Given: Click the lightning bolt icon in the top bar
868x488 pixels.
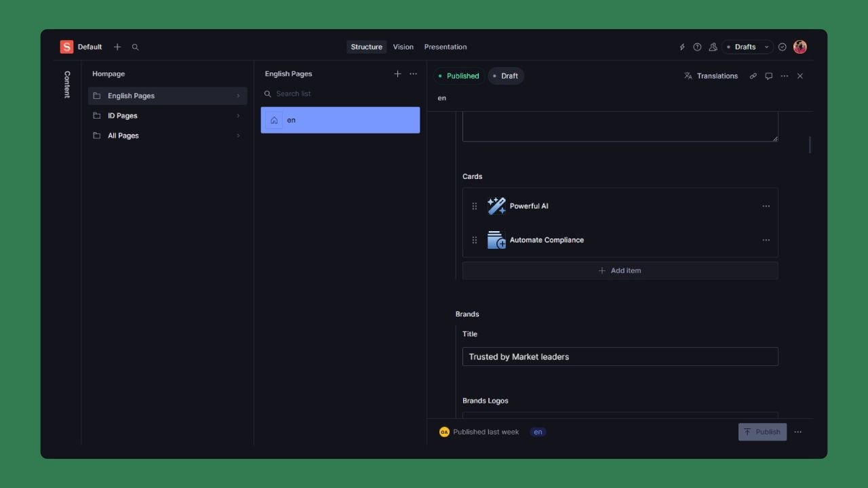Looking at the screenshot, I should click(x=682, y=47).
